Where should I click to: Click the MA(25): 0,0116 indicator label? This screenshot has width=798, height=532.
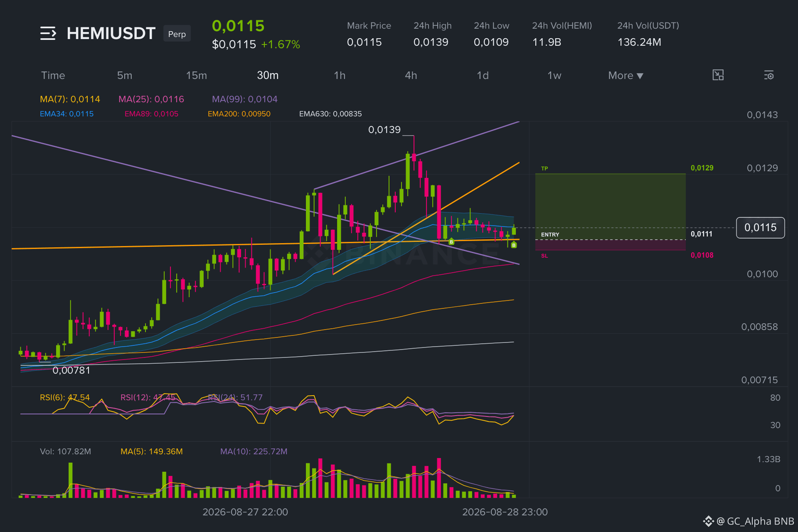(x=151, y=99)
